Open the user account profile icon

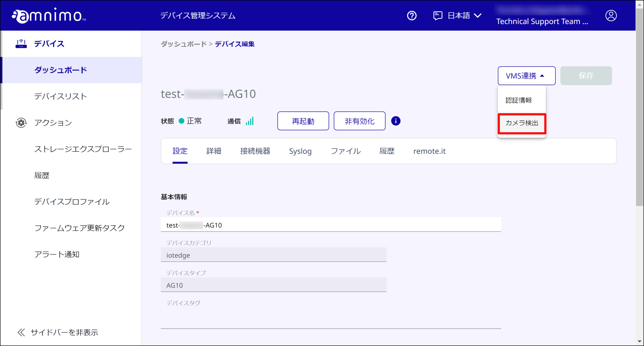[611, 16]
